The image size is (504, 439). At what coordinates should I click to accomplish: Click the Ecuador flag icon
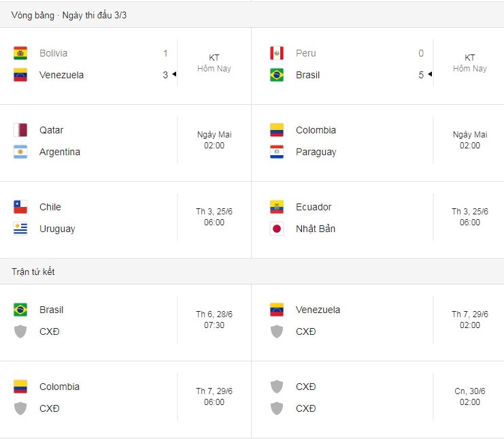pos(276,207)
